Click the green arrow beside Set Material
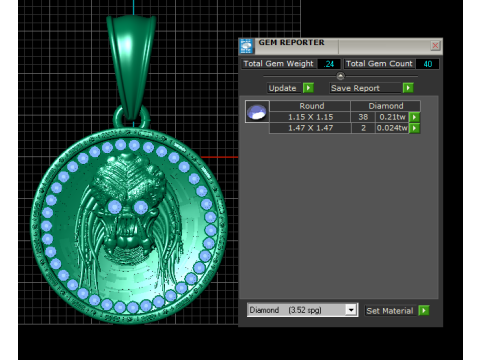Image resolution: width=480 pixels, height=360 pixels. [424, 311]
